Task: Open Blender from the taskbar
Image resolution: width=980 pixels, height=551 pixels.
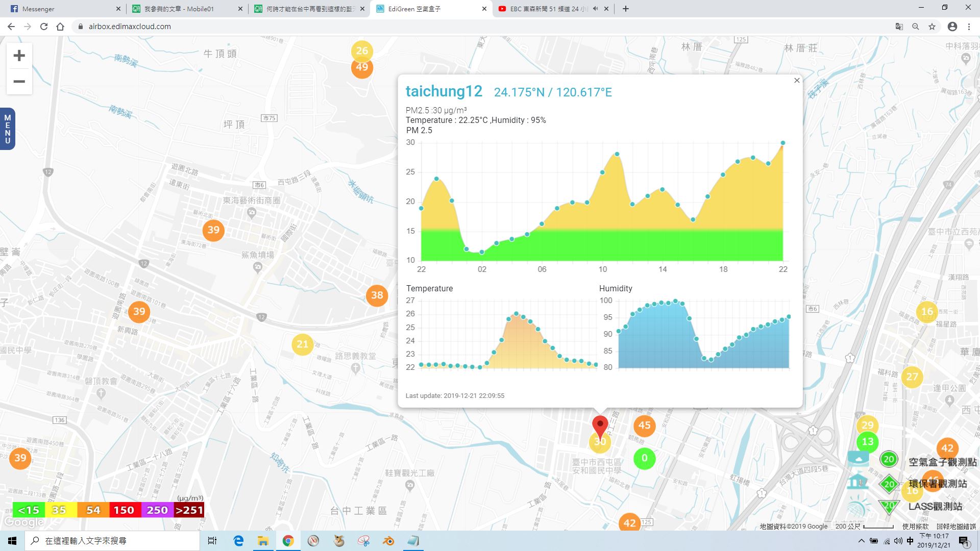Action: coord(388,541)
